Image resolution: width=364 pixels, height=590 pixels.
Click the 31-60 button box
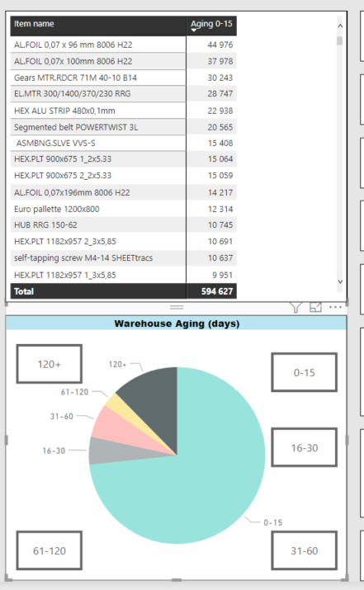[x=304, y=550]
